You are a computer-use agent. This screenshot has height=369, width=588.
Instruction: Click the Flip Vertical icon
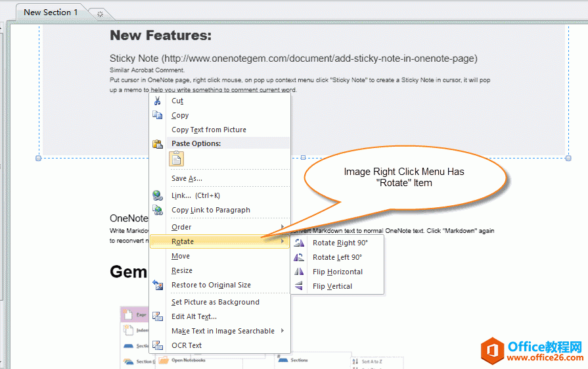tap(299, 286)
